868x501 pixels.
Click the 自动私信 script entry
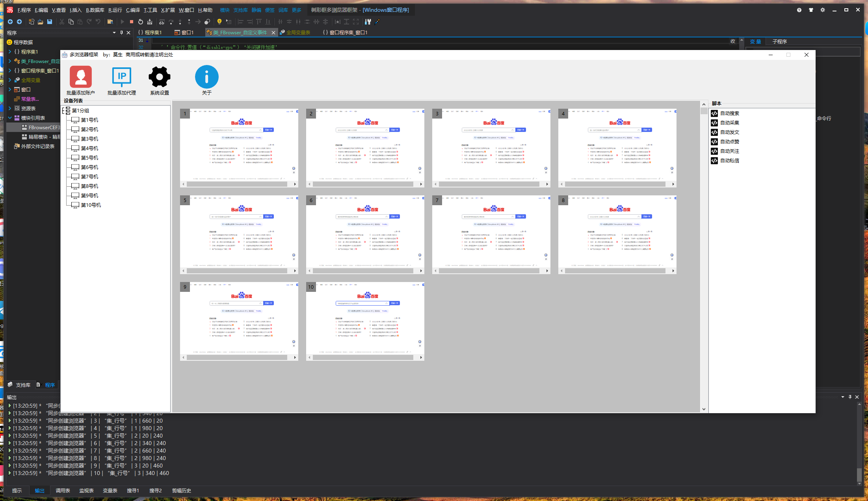[729, 161]
